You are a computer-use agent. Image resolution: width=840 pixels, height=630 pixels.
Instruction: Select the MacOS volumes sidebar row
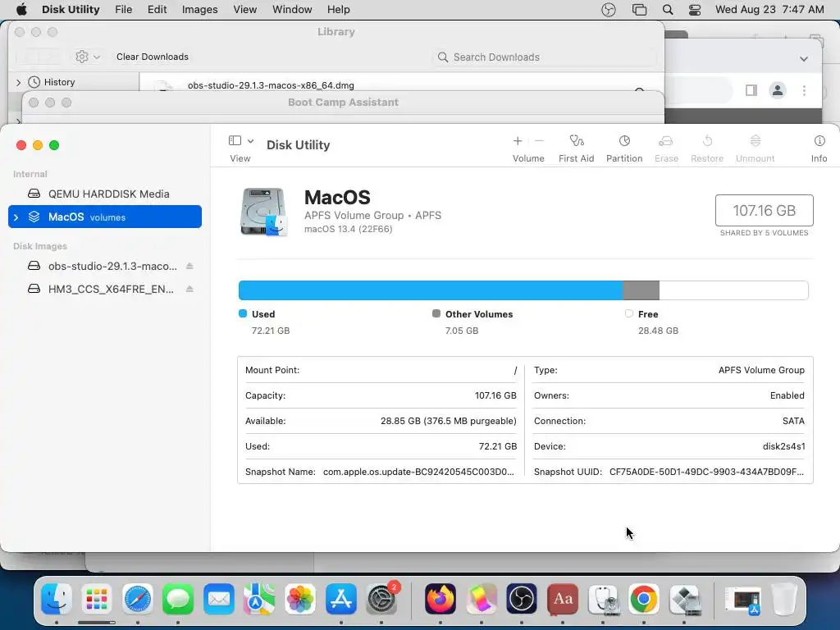[x=105, y=217]
